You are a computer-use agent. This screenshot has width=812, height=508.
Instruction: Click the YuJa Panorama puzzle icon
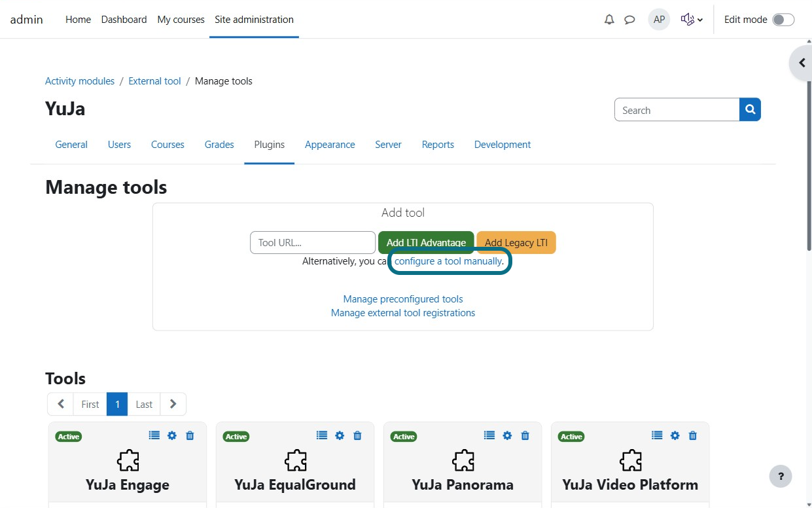[463, 460]
